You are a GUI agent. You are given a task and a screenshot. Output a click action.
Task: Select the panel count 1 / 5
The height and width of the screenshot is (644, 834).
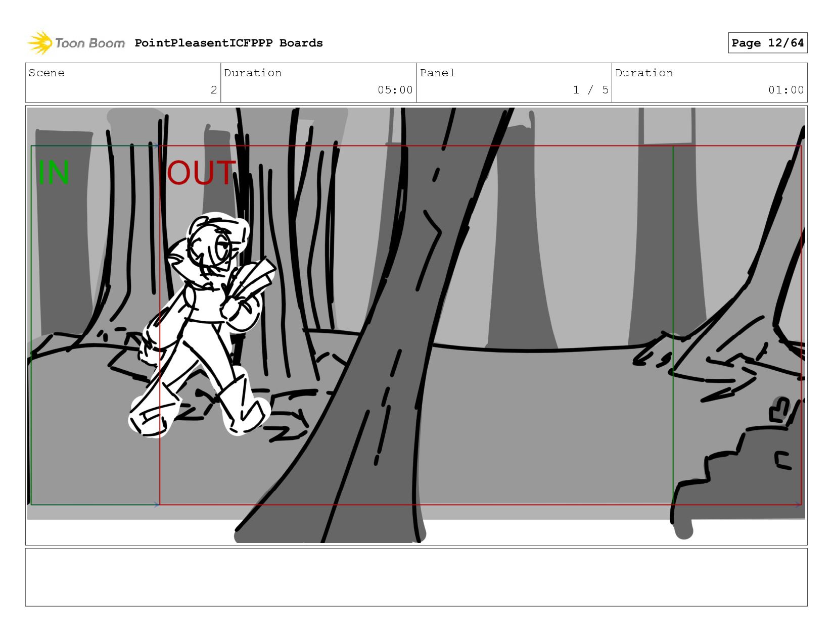(x=590, y=90)
